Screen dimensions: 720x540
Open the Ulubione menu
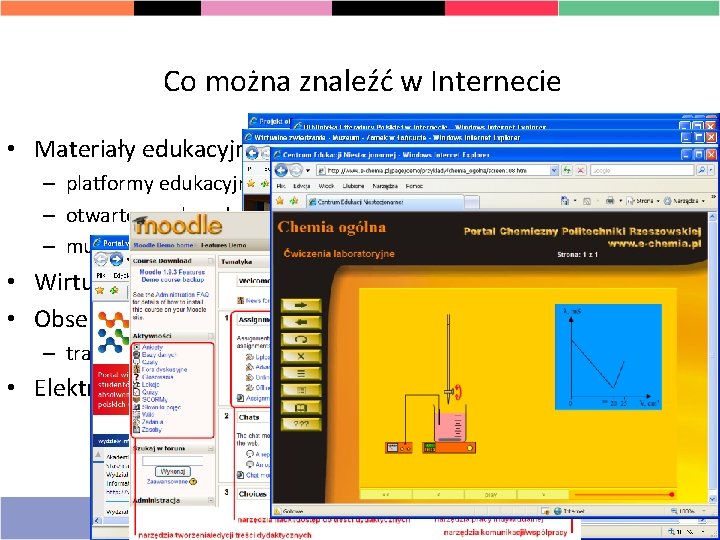pyautogui.click(x=353, y=186)
